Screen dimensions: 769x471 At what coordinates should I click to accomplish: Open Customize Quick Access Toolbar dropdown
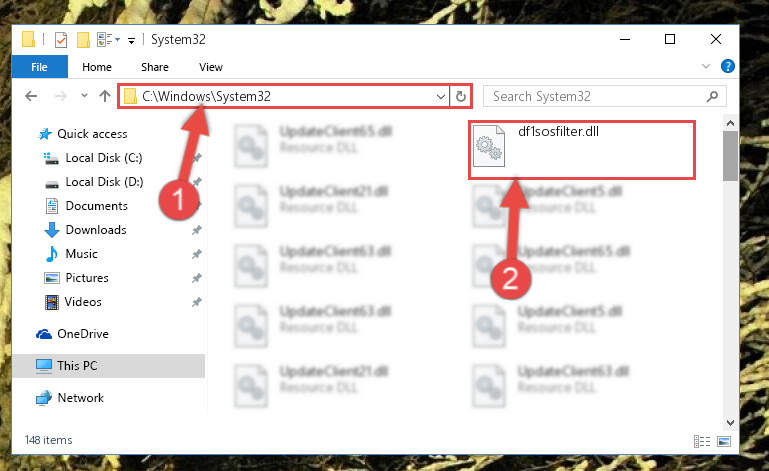pos(131,41)
